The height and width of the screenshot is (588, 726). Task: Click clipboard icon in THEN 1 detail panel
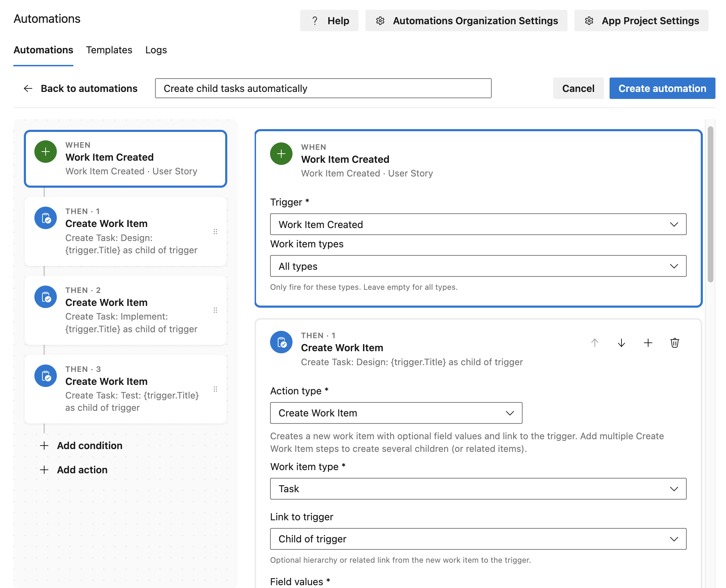click(281, 342)
